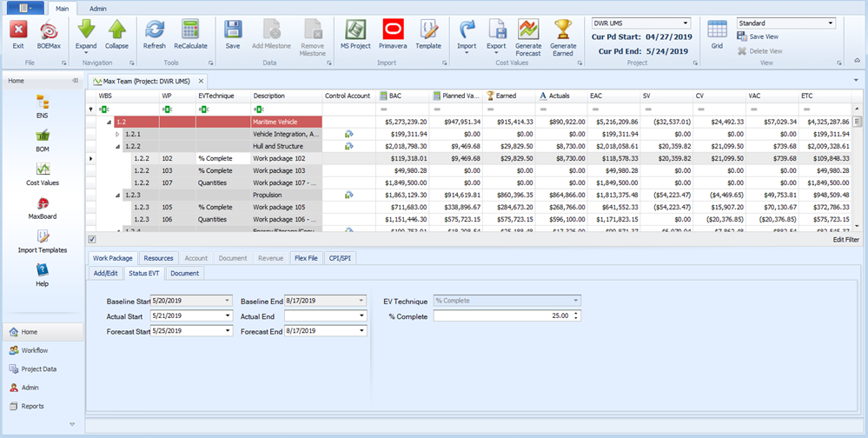Click the Refresh icon
This screenshot has width=868, height=438.
pos(155,34)
